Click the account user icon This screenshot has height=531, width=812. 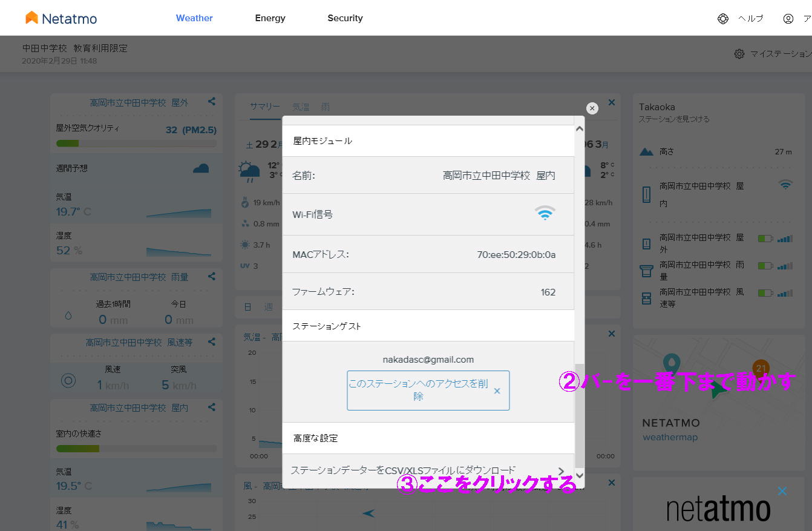[788, 18]
